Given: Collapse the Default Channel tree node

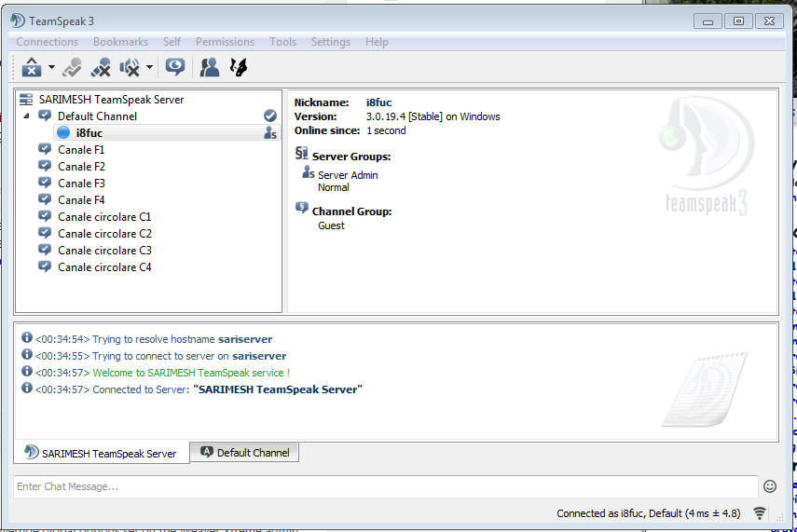Looking at the screenshot, I should 26,116.
